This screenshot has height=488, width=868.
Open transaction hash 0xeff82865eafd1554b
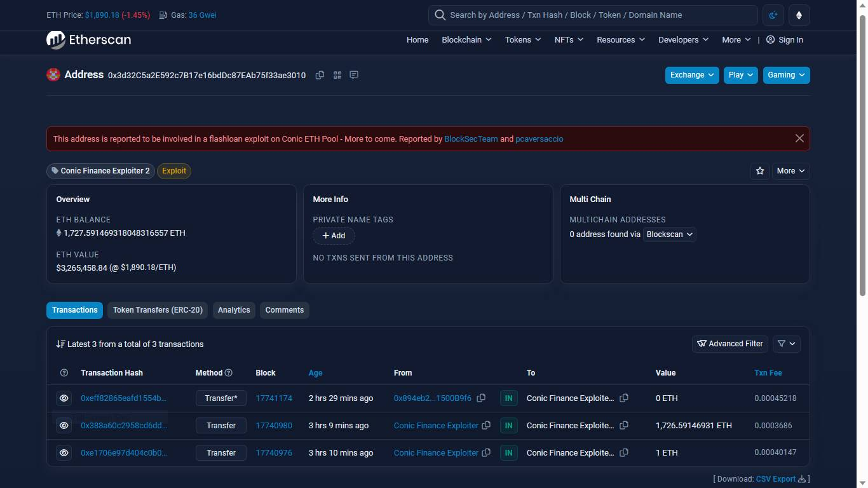click(x=123, y=398)
